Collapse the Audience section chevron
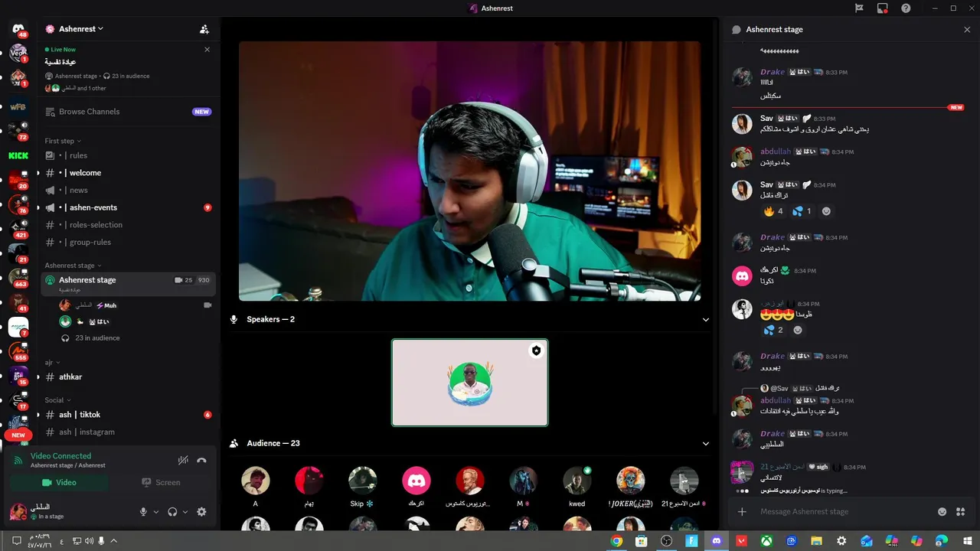The image size is (980, 551). pyautogui.click(x=706, y=444)
